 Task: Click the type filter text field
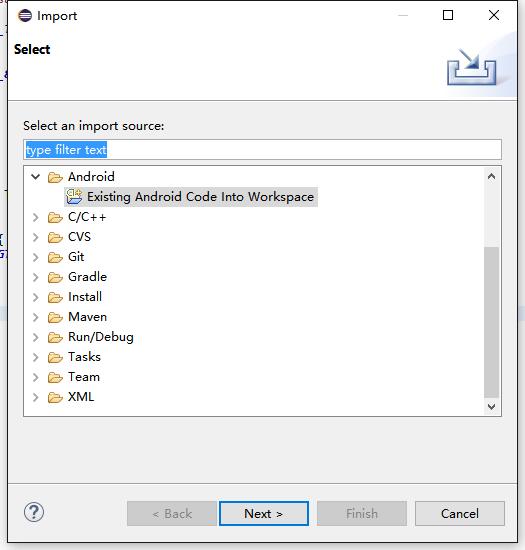coord(262,150)
